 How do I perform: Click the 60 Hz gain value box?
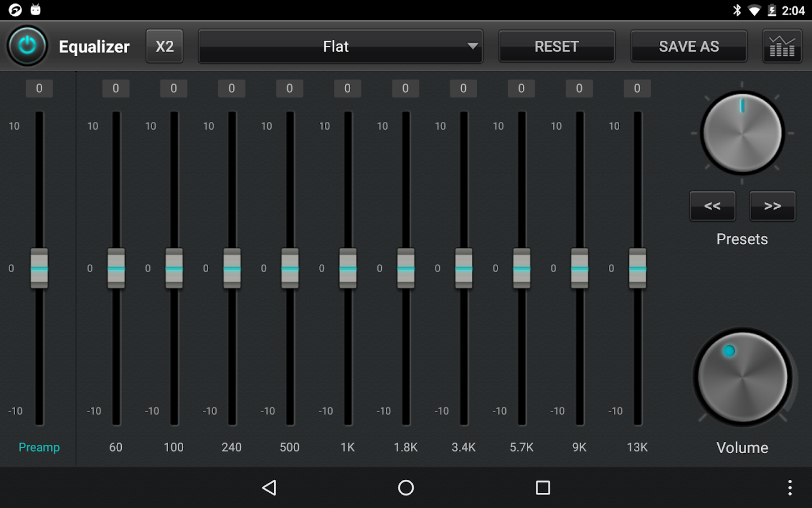pyautogui.click(x=116, y=88)
